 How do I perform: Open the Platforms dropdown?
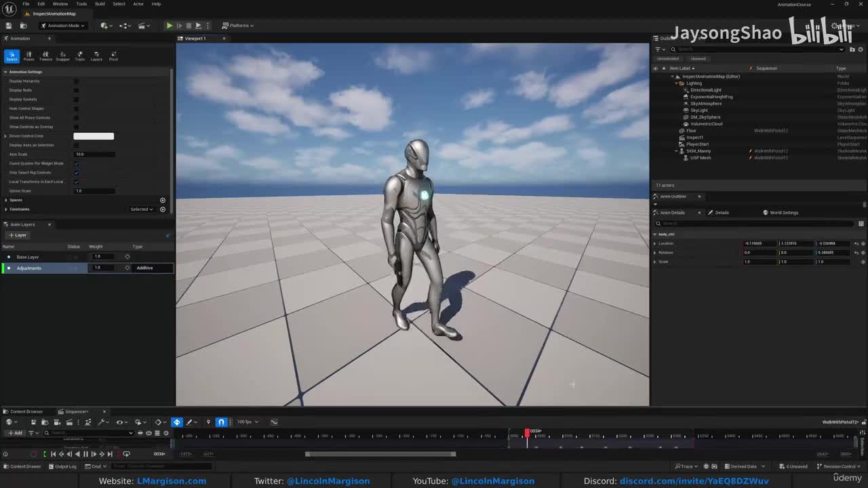tap(238, 26)
